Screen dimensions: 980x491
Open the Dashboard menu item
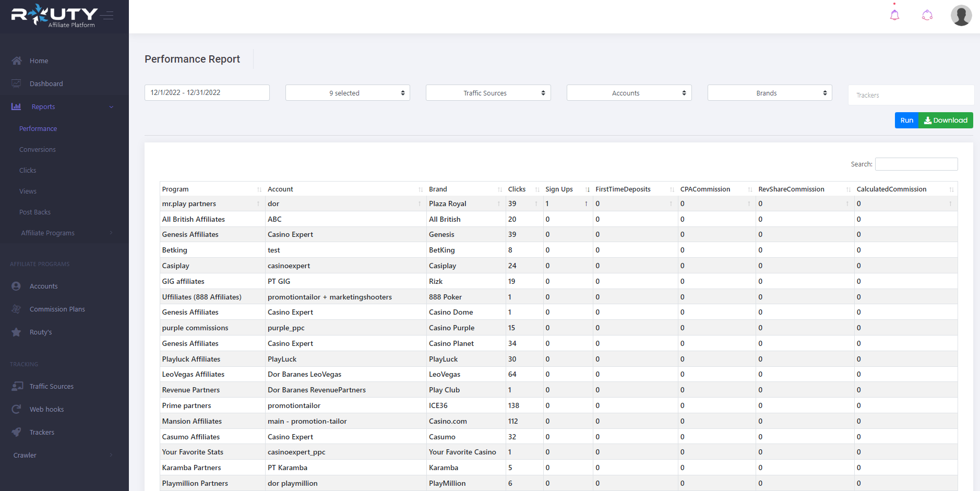point(46,83)
